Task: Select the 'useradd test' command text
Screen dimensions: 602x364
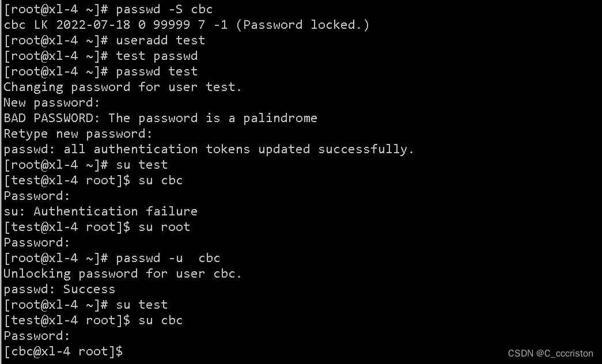Action: click(161, 40)
